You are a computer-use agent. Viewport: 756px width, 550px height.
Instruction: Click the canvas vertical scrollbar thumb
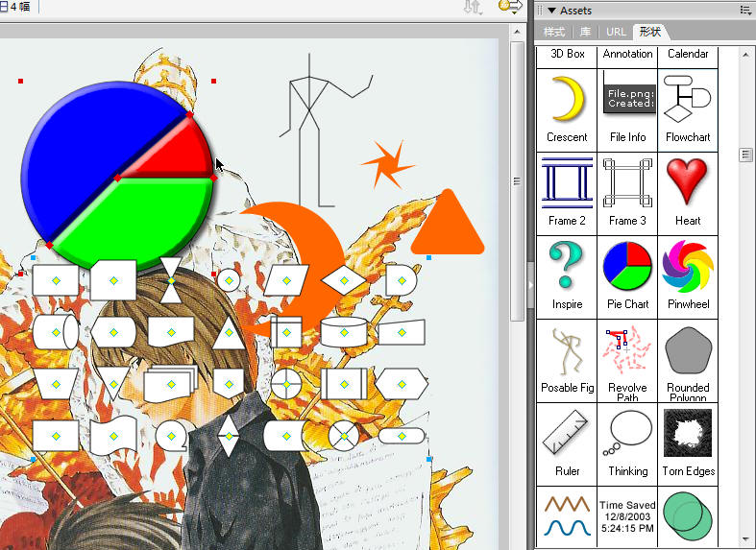pos(517,181)
